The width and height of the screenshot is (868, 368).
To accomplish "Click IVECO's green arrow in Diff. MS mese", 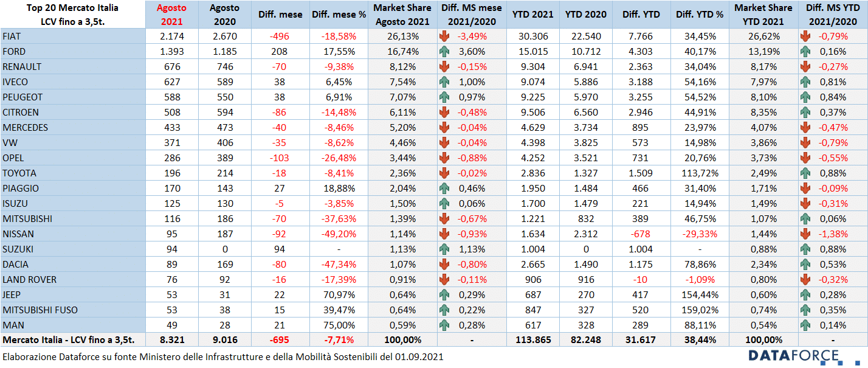I will click(444, 82).
